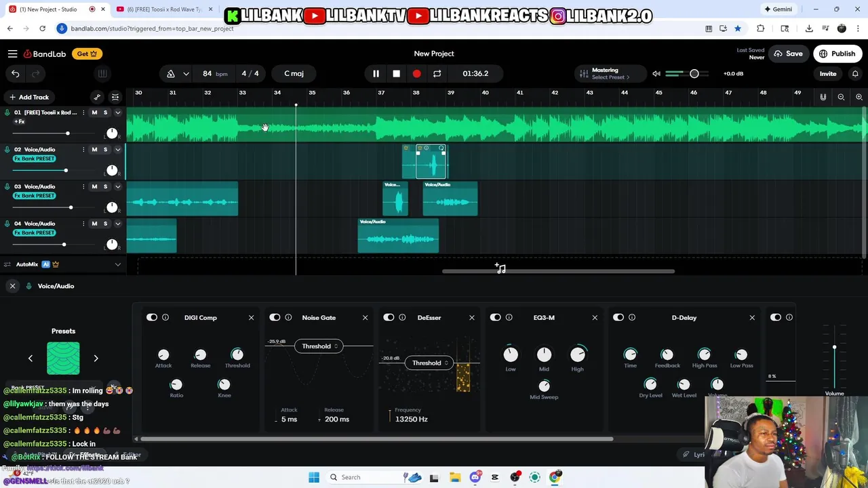Mute master output with the speaker icon
The image size is (868, 488).
point(656,73)
